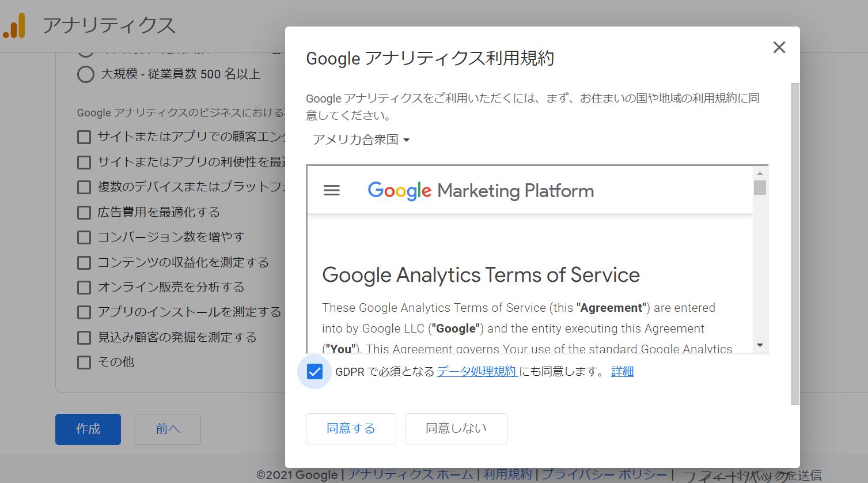
Task: Click the 同意しない button
Action: [456, 428]
